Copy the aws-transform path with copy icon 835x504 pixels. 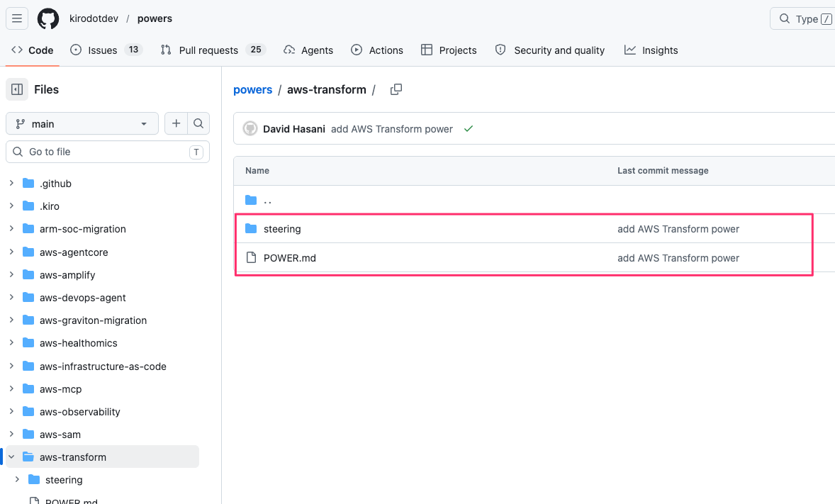coord(396,89)
